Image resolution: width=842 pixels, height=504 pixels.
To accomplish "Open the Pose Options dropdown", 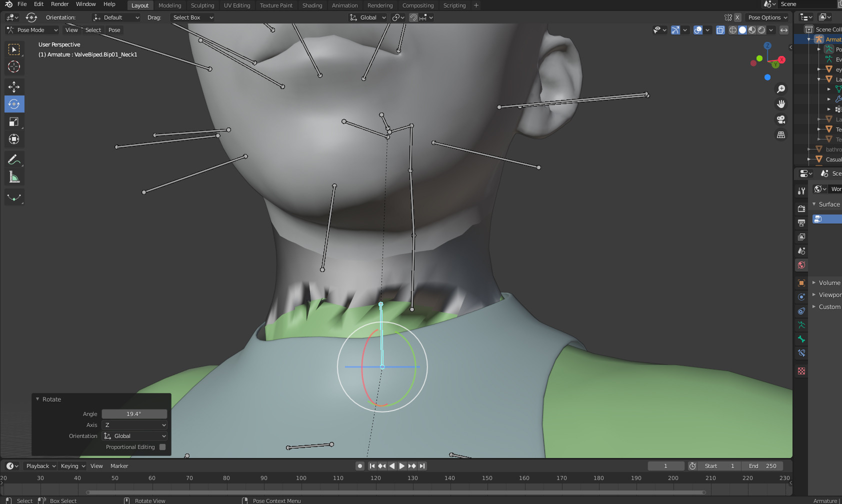I will coord(768,17).
